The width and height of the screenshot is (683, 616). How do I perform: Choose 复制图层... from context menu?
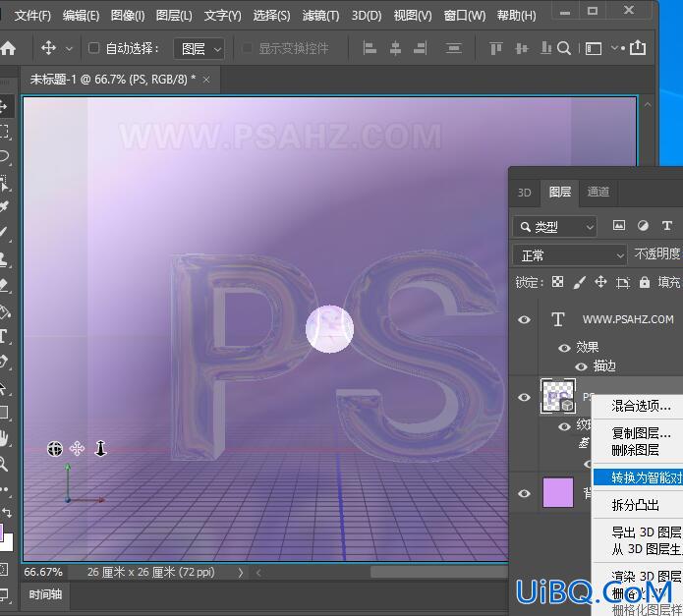[641, 433]
